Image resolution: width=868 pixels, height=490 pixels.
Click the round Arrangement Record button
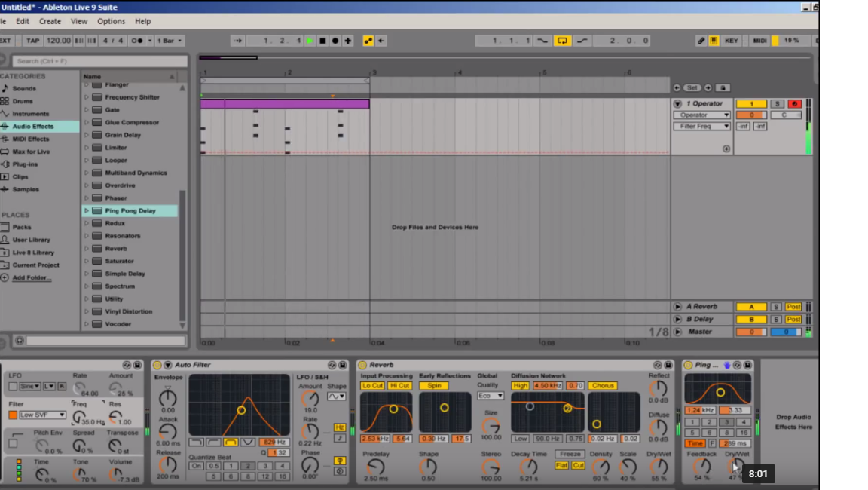pyautogui.click(x=335, y=41)
